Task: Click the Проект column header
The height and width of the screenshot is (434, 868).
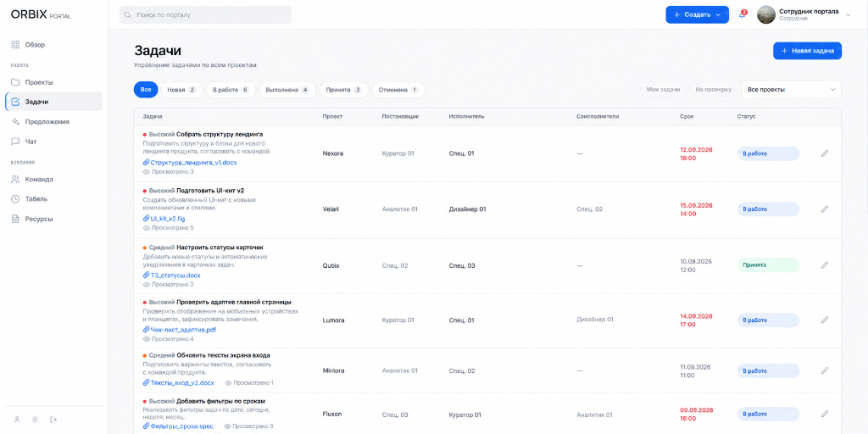Action: pyautogui.click(x=332, y=117)
